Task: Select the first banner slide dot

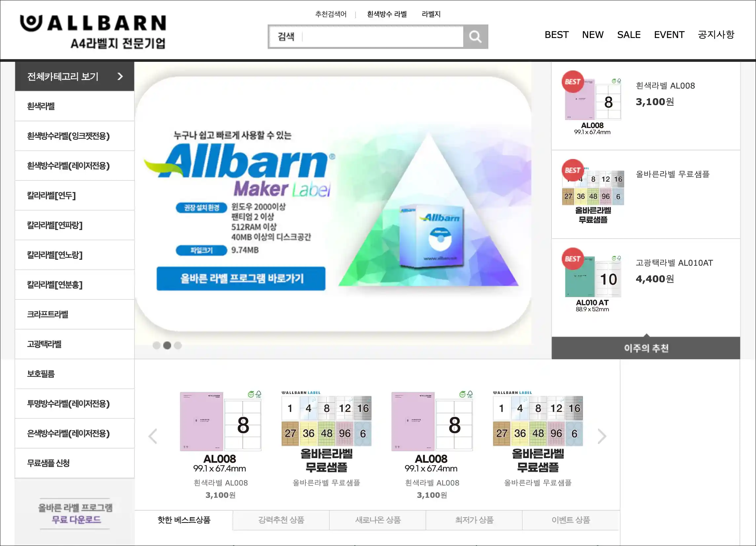Action: (156, 345)
